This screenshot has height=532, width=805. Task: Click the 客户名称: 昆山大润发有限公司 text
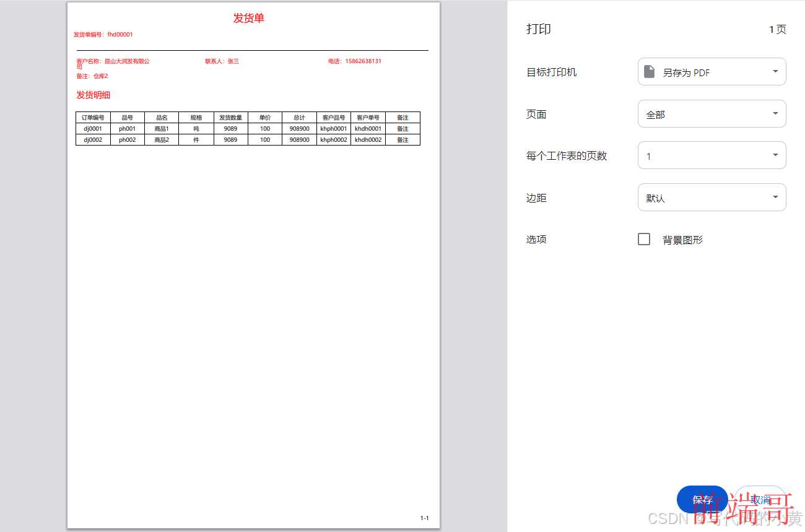pyautogui.click(x=113, y=63)
